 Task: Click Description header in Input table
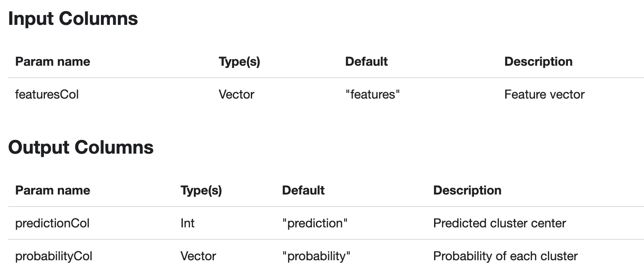click(538, 61)
